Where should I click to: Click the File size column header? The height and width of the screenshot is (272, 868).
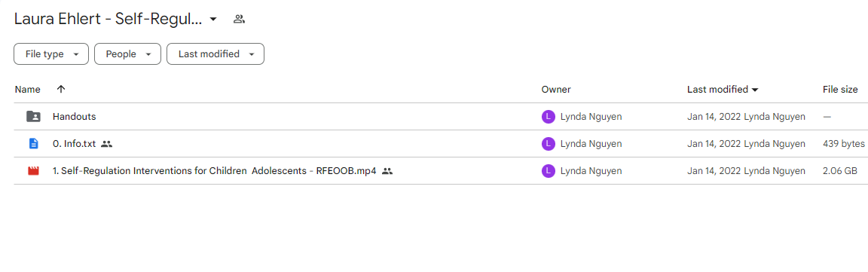click(840, 89)
